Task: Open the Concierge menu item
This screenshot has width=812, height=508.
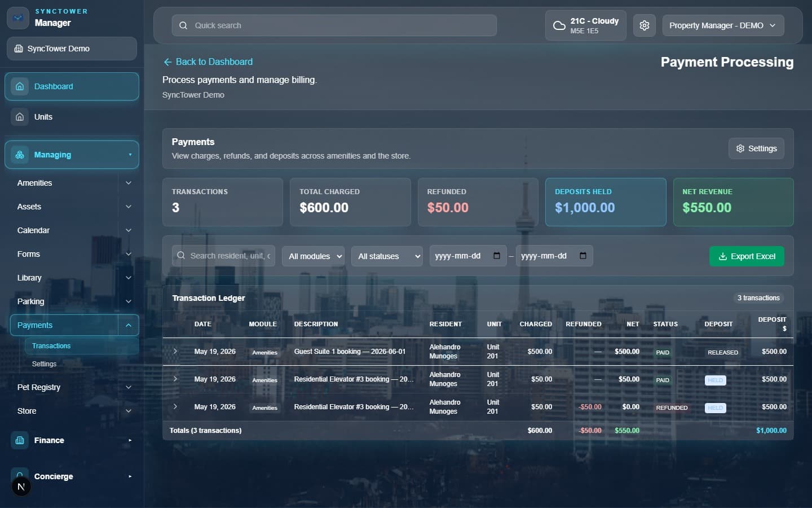Action: [72, 476]
